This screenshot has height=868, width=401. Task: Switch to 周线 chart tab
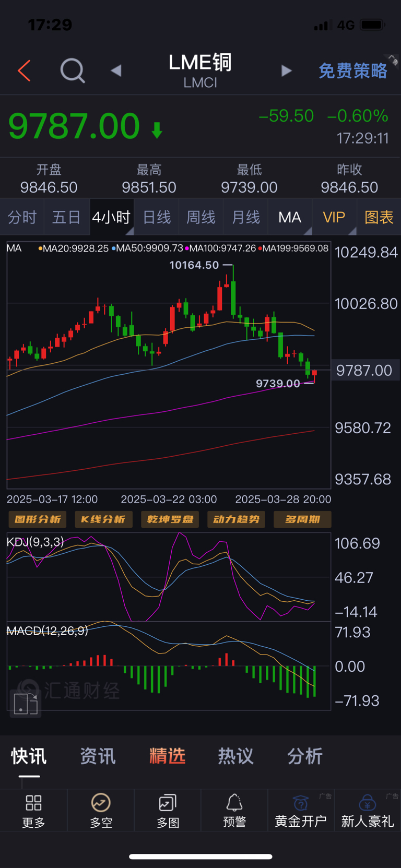tap(201, 217)
